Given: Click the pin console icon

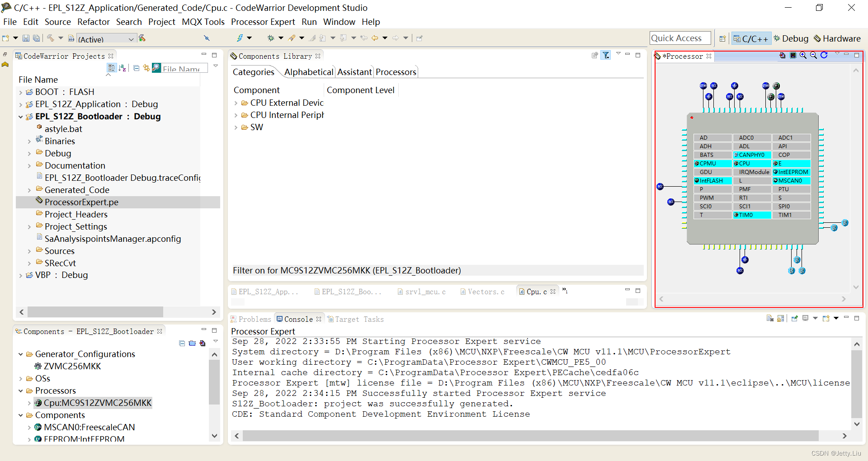Looking at the screenshot, I should [794, 318].
